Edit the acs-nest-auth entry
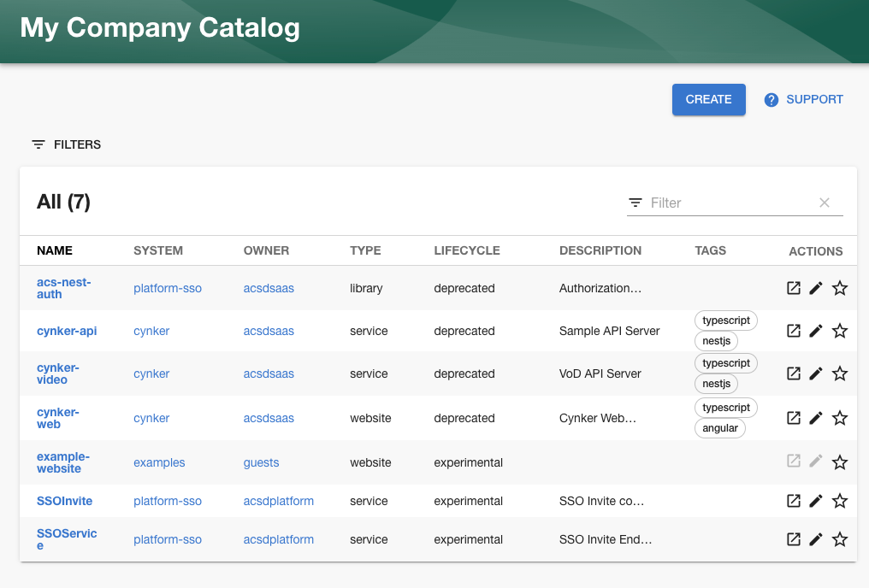This screenshot has width=869, height=588. (x=816, y=288)
